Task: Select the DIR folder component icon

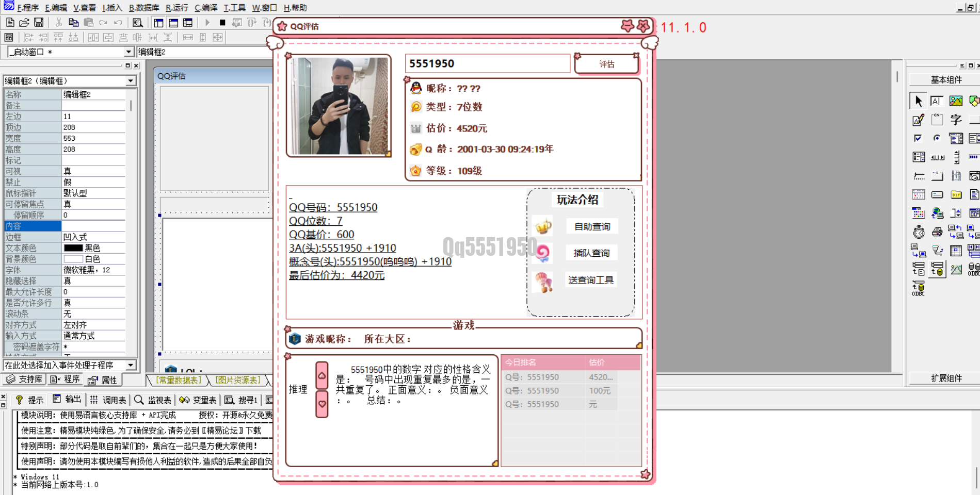Action: [956, 194]
